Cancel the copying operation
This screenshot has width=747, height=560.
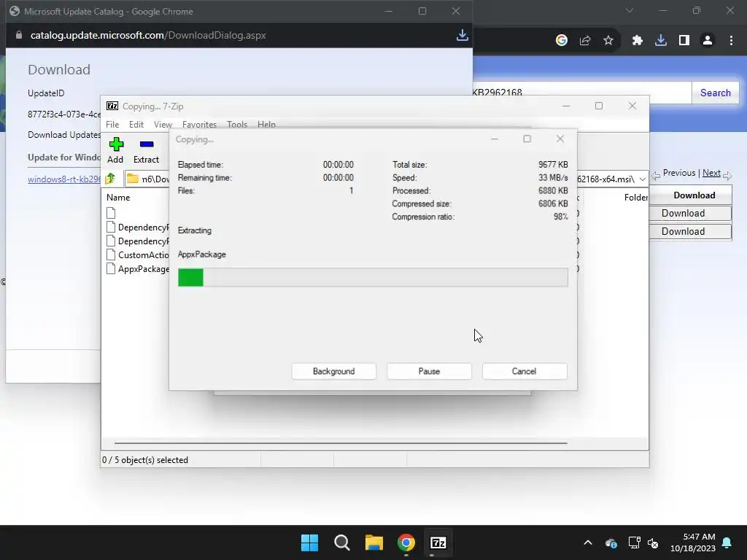click(525, 371)
